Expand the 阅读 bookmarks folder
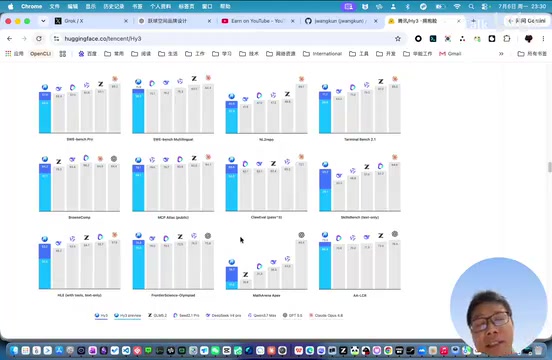 (141, 54)
